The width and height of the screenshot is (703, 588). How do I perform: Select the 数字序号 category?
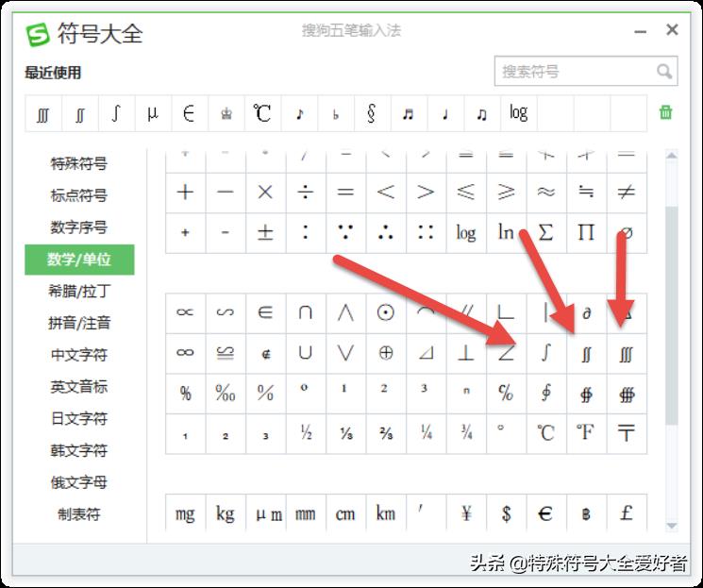tap(79, 227)
